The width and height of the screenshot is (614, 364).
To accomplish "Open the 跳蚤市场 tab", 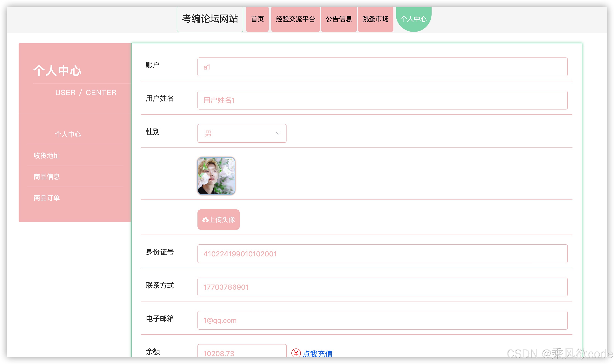I will click(x=375, y=19).
